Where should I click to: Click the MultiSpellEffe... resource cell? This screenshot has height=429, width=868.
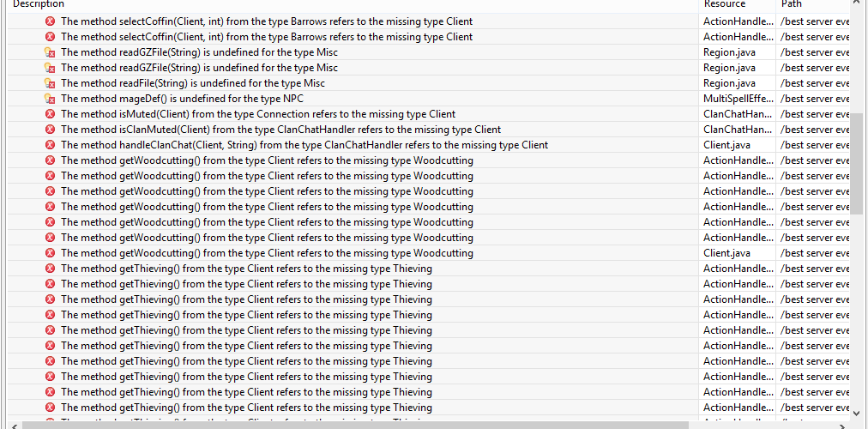(x=737, y=99)
